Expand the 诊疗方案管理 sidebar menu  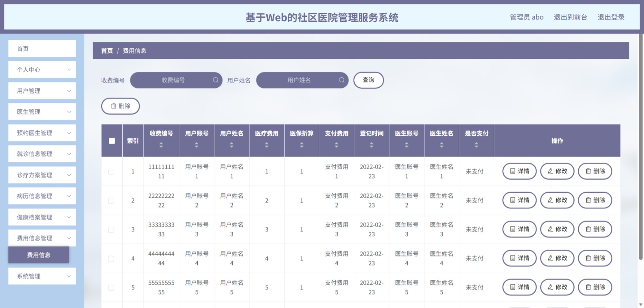pyautogui.click(x=42, y=175)
